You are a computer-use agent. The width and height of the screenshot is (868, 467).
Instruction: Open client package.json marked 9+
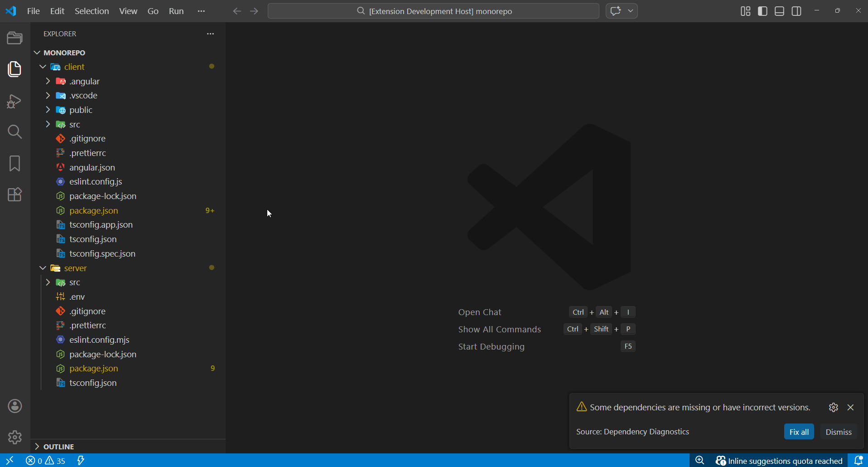click(94, 210)
